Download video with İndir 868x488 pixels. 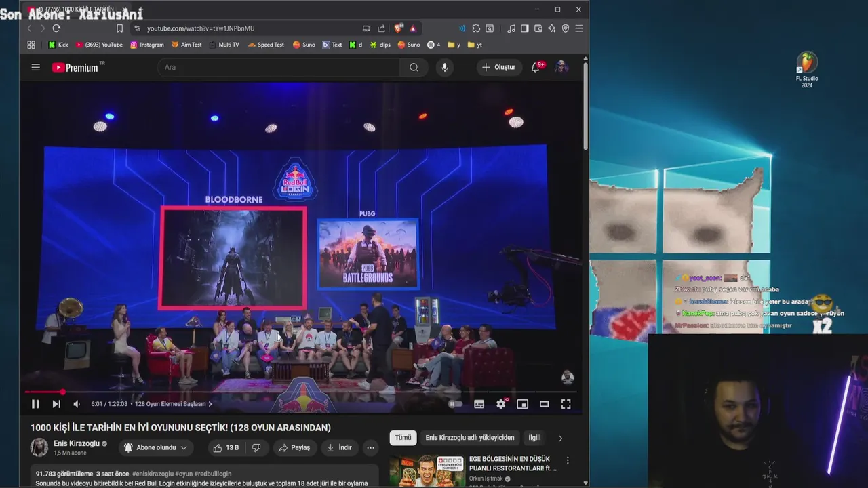pyautogui.click(x=339, y=447)
